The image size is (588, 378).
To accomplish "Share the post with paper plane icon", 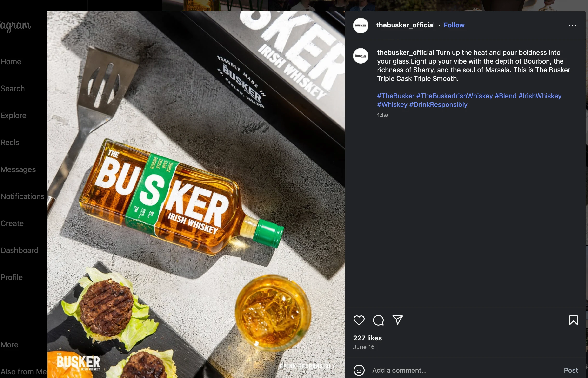I will pyautogui.click(x=397, y=320).
